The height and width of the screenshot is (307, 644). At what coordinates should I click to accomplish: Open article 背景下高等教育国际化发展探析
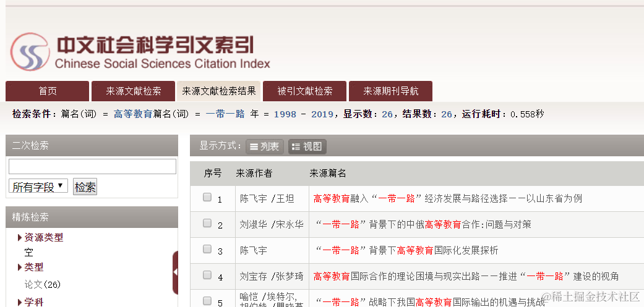[x=406, y=250]
